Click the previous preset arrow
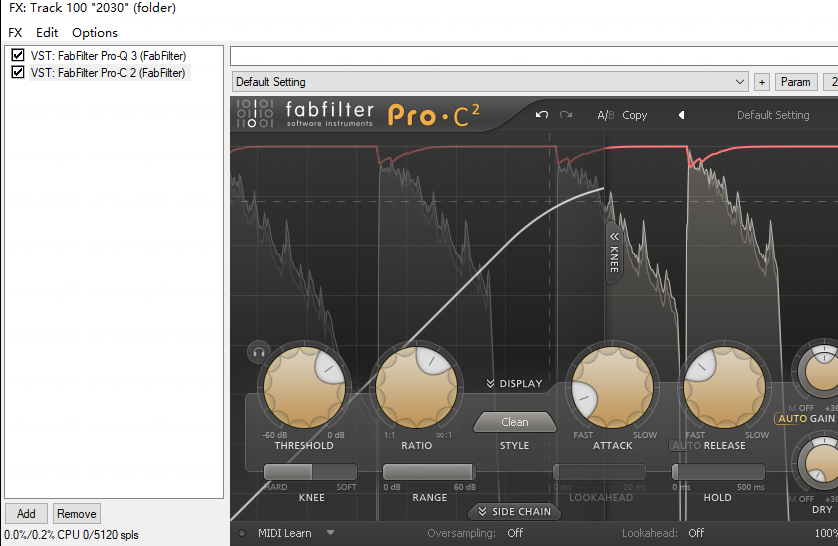The height and width of the screenshot is (546, 838). pos(681,115)
